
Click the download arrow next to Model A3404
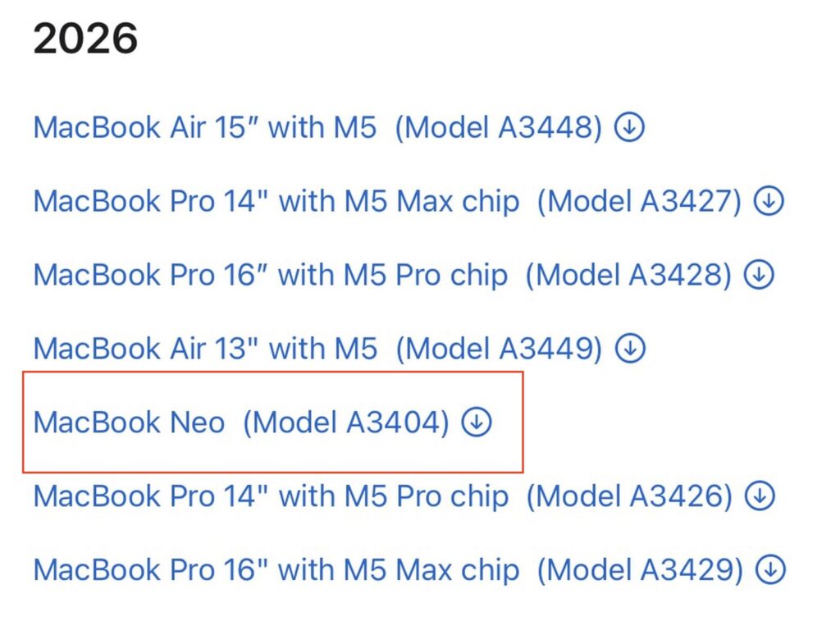(476, 423)
